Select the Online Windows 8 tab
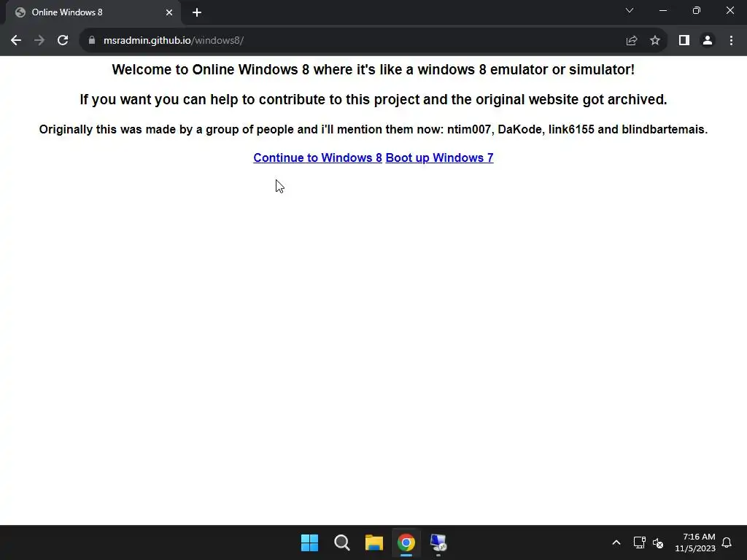 pyautogui.click(x=93, y=12)
